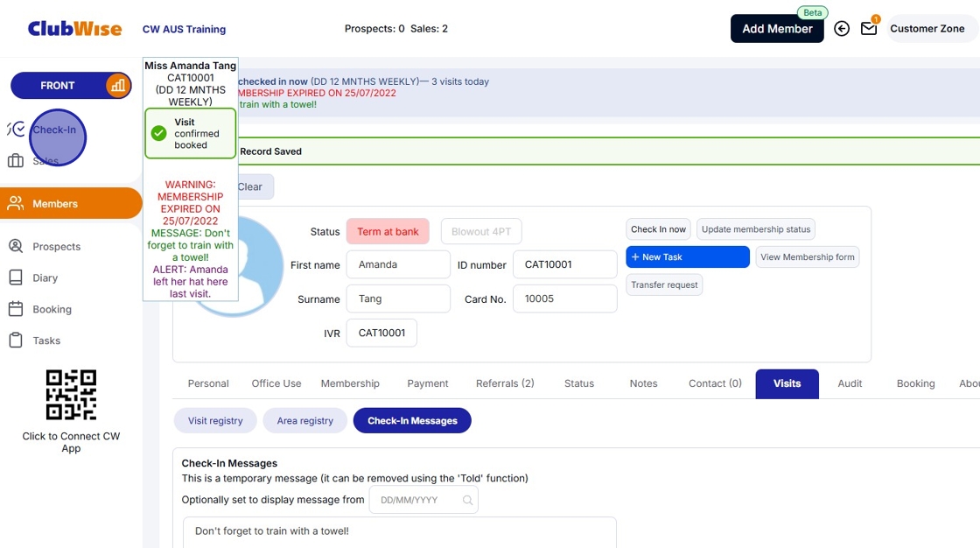This screenshot has width=980, height=548.
Task: Click the back arrow circle icon
Action: (x=842, y=29)
